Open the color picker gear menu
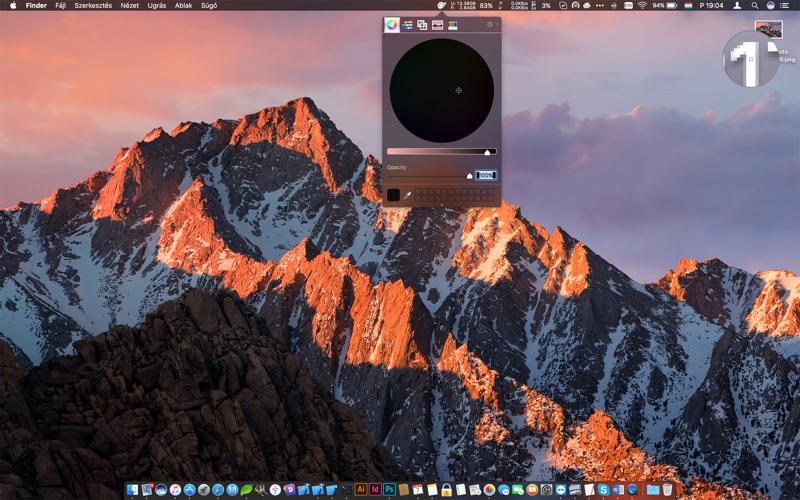 pos(490,25)
